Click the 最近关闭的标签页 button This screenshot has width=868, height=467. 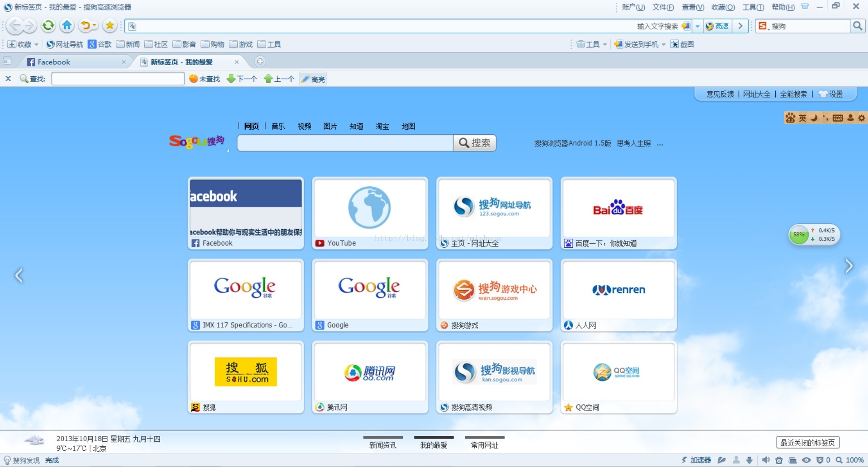point(808,442)
